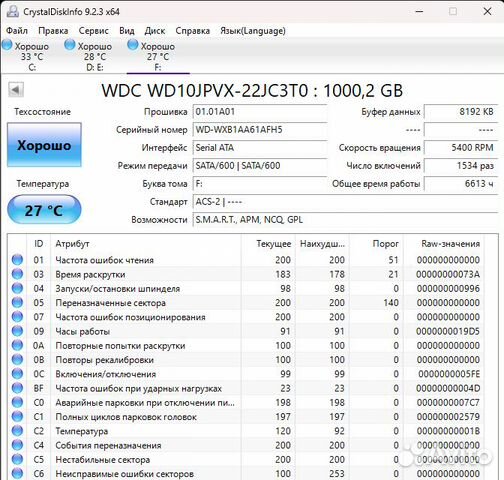Viewport: 504px width, 480px height.
Task: Click the status orb for attribute C6
Action: click(17, 474)
